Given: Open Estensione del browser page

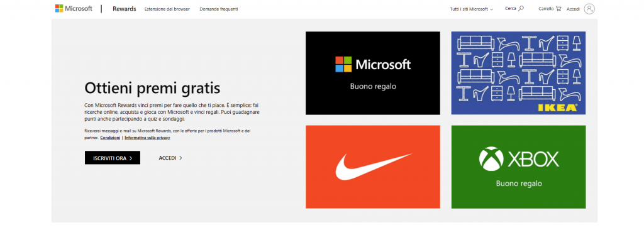Looking at the screenshot, I should pyautogui.click(x=167, y=9).
